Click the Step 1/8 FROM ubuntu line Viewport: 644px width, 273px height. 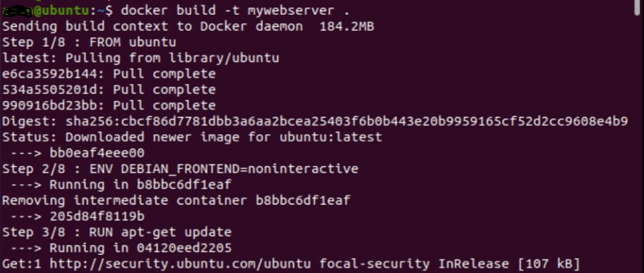tap(81, 42)
